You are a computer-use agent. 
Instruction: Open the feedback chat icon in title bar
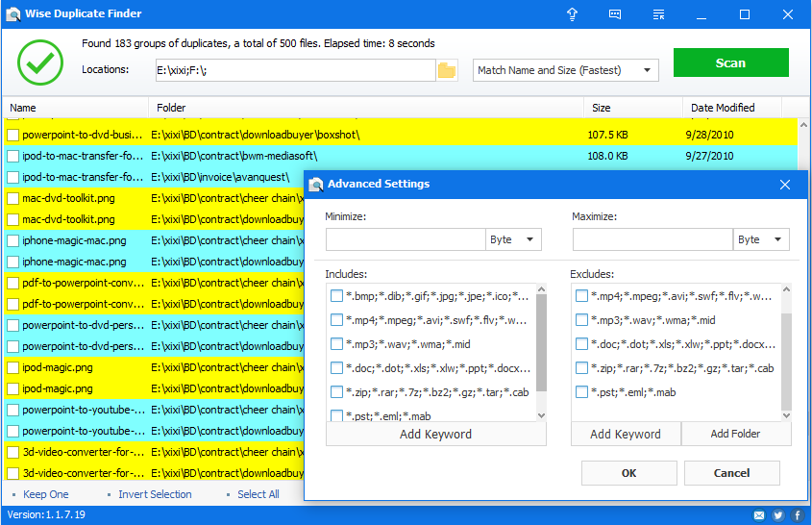pos(615,14)
